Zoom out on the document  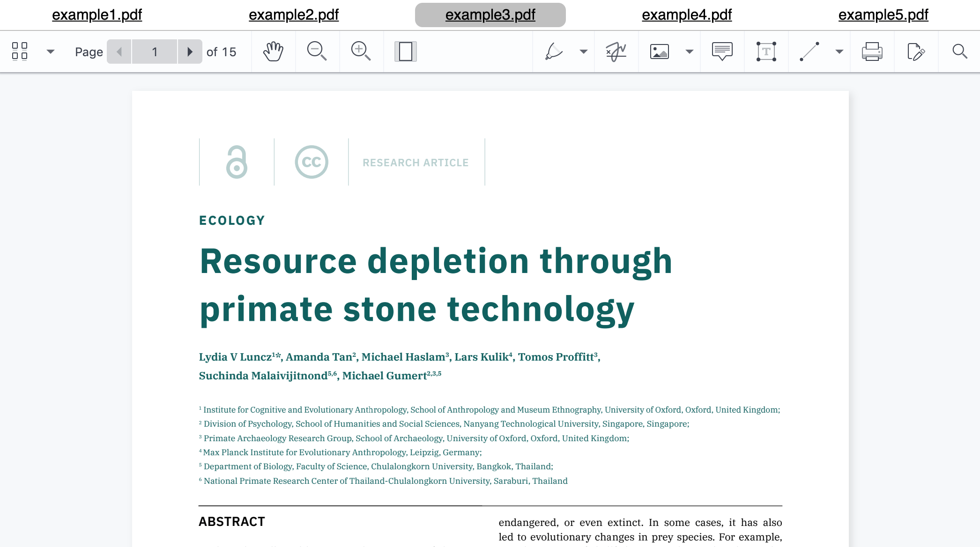pos(317,52)
